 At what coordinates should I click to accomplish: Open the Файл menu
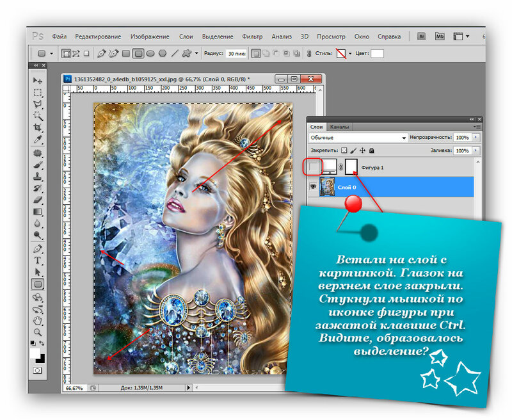(x=60, y=36)
